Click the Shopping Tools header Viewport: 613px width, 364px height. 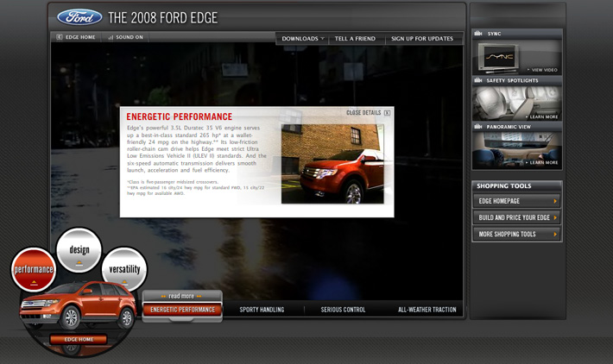[x=517, y=186]
